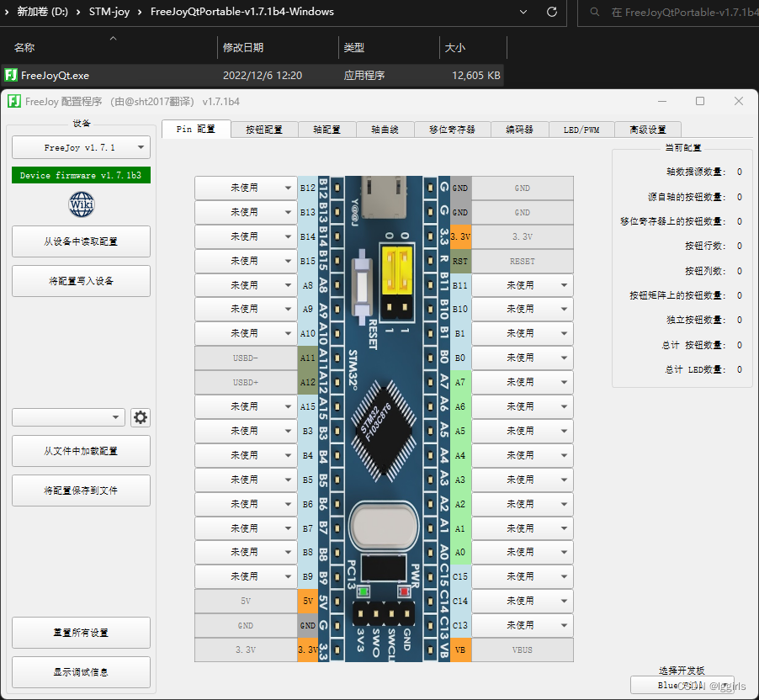
Task: Click the green Device firmware v1.7.1b3 badge
Action: click(80, 176)
